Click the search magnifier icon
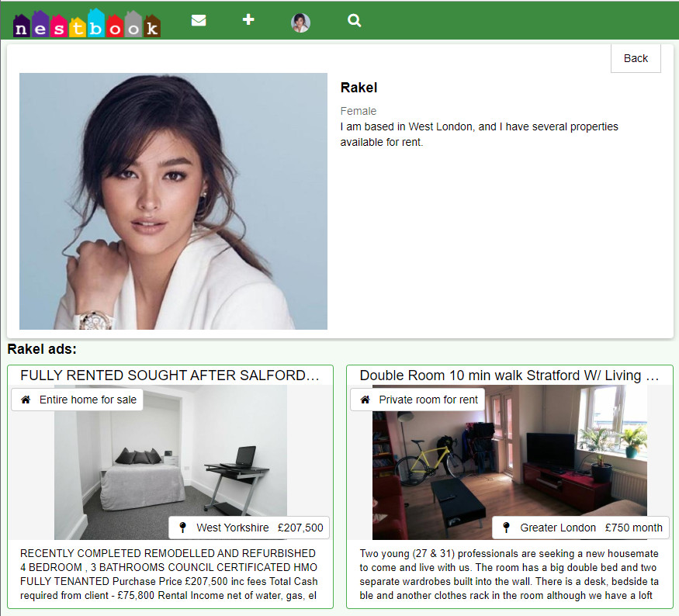The image size is (679, 616). (355, 20)
